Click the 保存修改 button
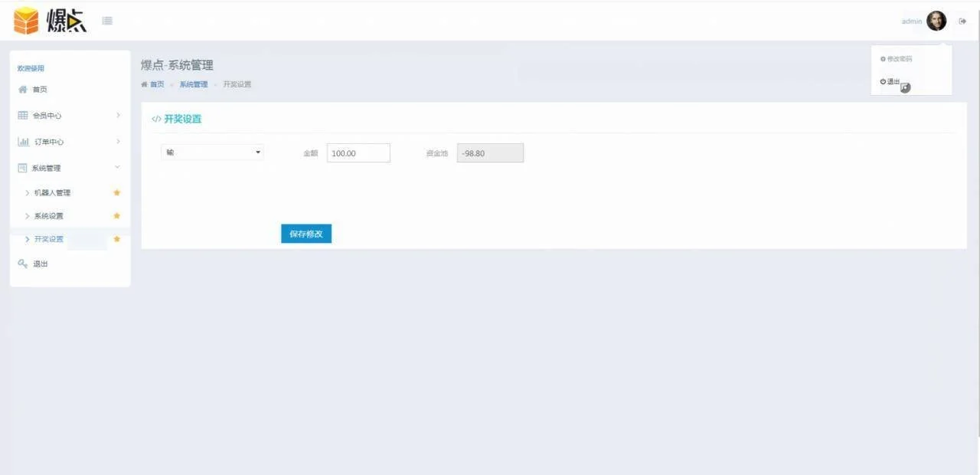 coord(306,234)
